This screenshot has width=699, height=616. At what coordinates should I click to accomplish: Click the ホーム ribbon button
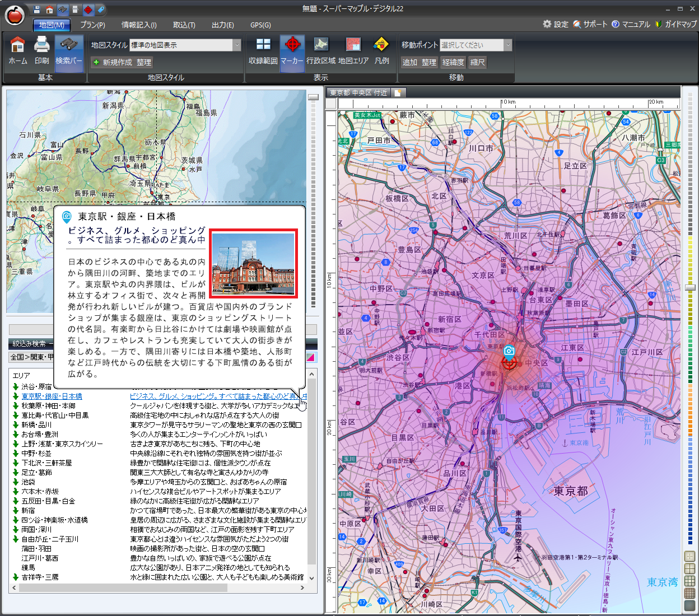pyautogui.click(x=18, y=51)
